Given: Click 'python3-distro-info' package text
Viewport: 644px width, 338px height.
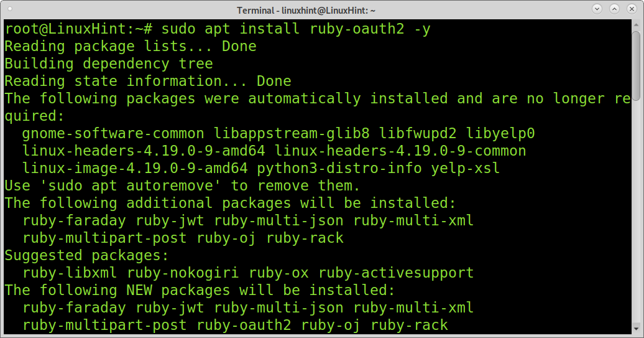Looking at the screenshot, I should point(339,169).
